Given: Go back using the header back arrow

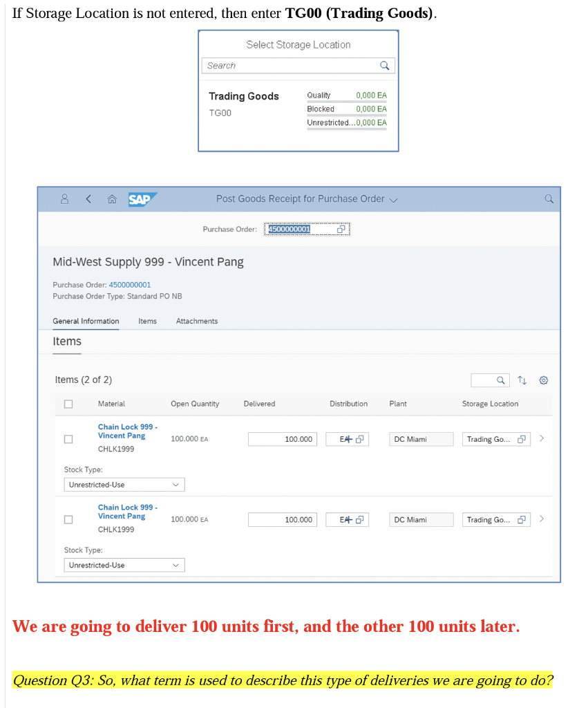Looking at the screenshot, I should [88, 199].
